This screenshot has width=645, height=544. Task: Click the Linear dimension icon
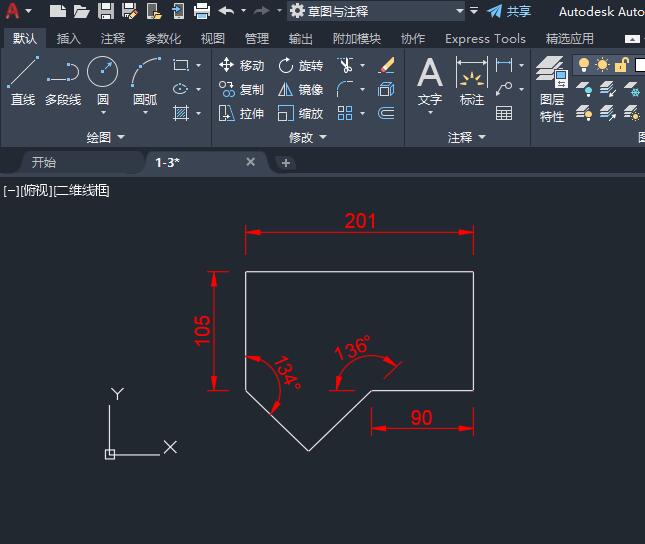click(504, 65)
